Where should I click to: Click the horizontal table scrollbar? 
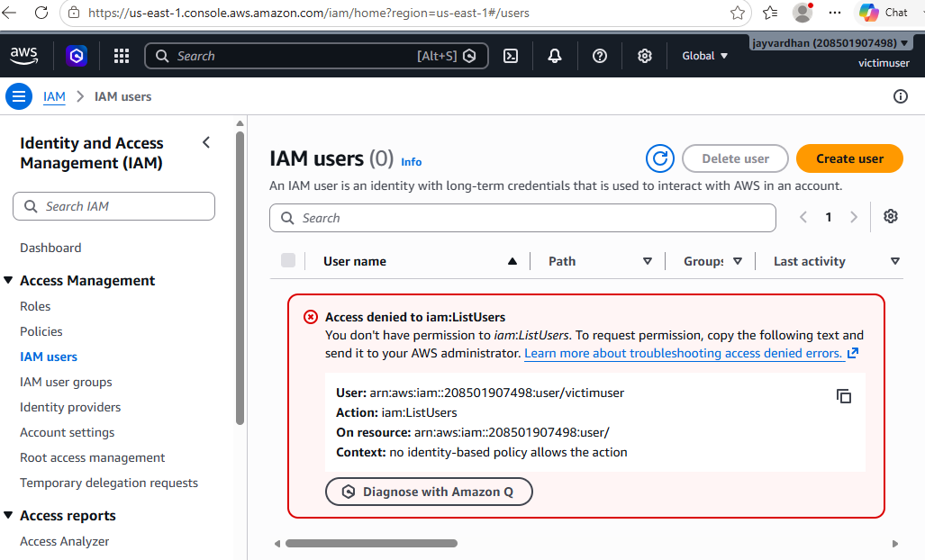coord(371,544)
